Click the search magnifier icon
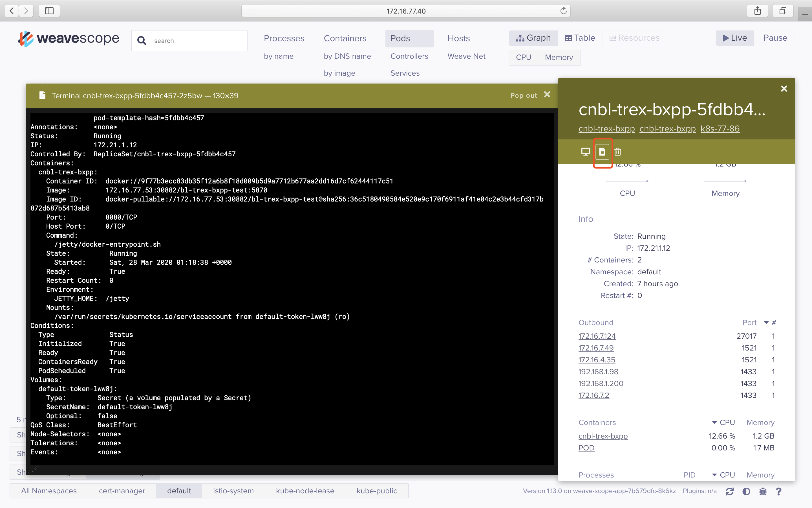 (142, 41)
